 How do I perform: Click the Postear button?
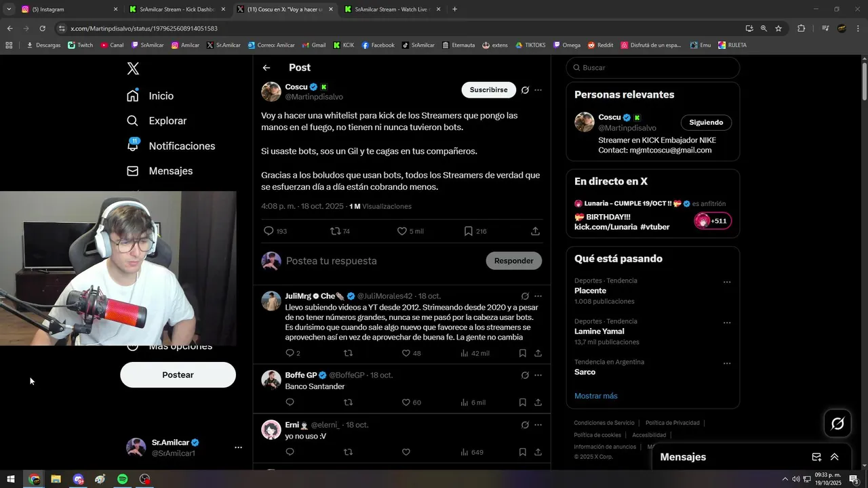tap(178, 375)
